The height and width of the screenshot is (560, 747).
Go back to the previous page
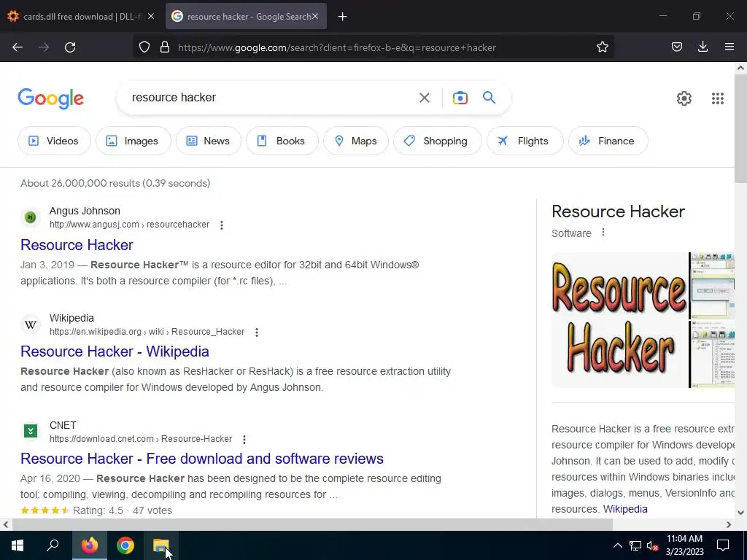(18, 47)
